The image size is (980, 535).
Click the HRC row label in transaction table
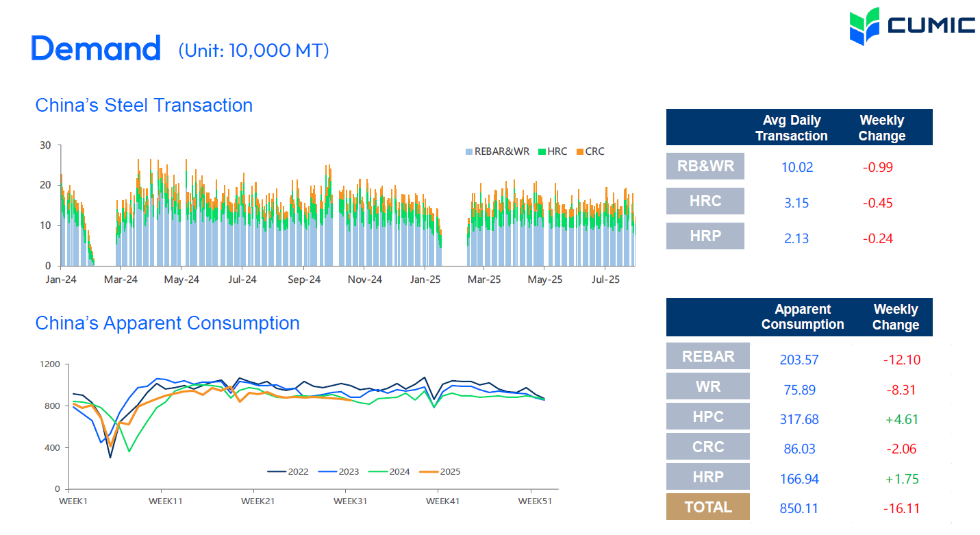click(x=705, y=201)
